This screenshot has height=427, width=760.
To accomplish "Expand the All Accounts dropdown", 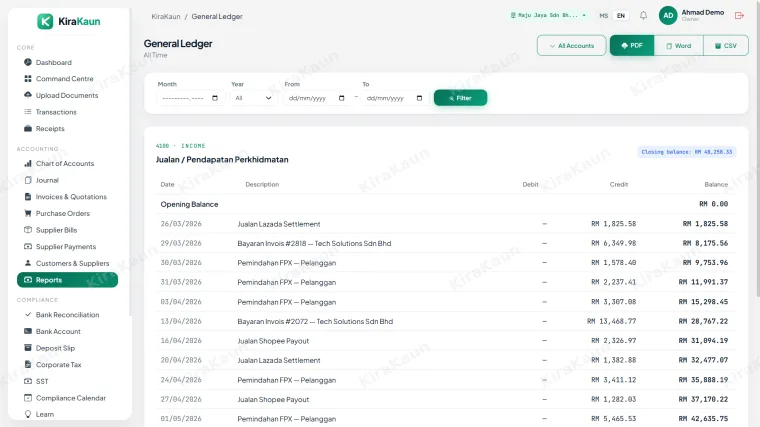I will tap(571, 46).
